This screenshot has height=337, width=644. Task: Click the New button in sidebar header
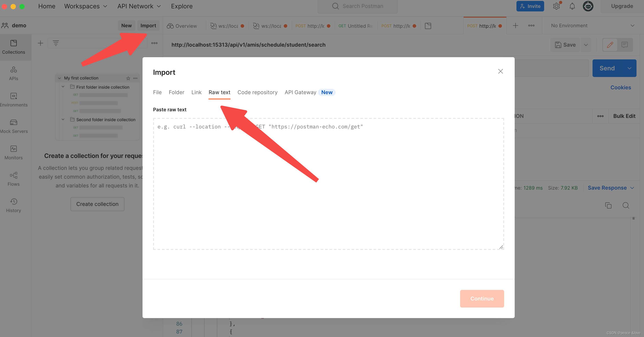pos(126,26)
